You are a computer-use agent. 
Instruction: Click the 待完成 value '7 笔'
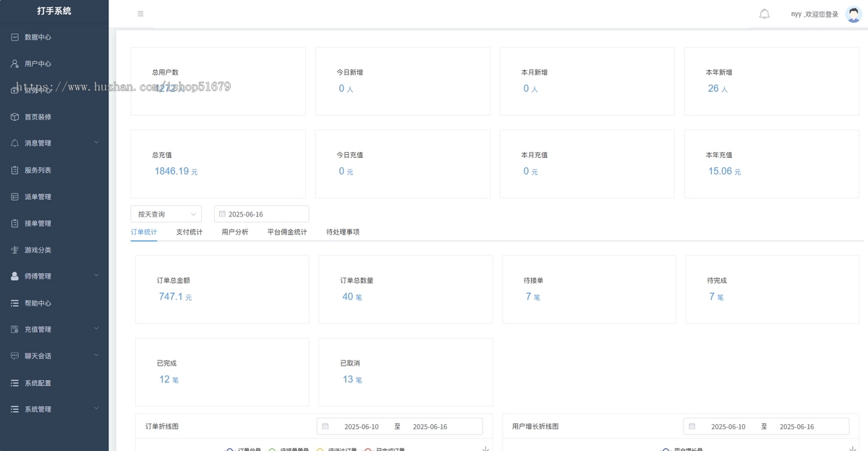click(x=716, y=297)
